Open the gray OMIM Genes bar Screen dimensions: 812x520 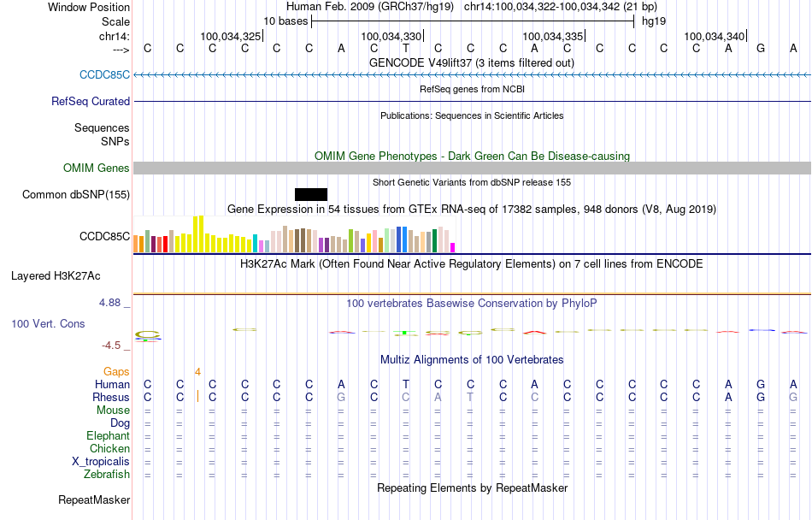click(x=473, y=168)
